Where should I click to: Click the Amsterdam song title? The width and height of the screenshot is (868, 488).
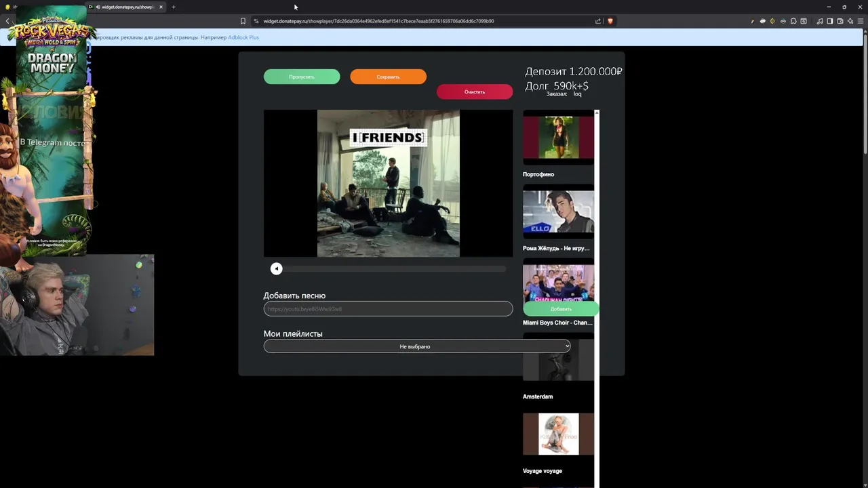[x=538, y=396]
